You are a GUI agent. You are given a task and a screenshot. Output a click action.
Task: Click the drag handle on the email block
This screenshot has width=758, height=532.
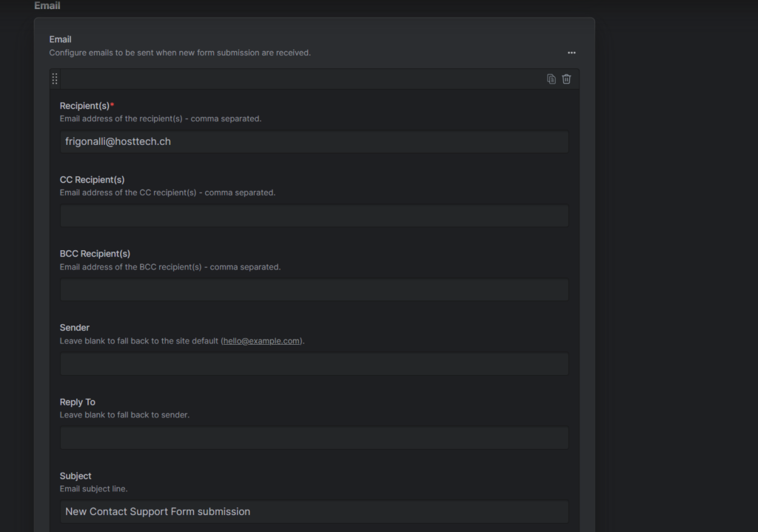[55, 79]
